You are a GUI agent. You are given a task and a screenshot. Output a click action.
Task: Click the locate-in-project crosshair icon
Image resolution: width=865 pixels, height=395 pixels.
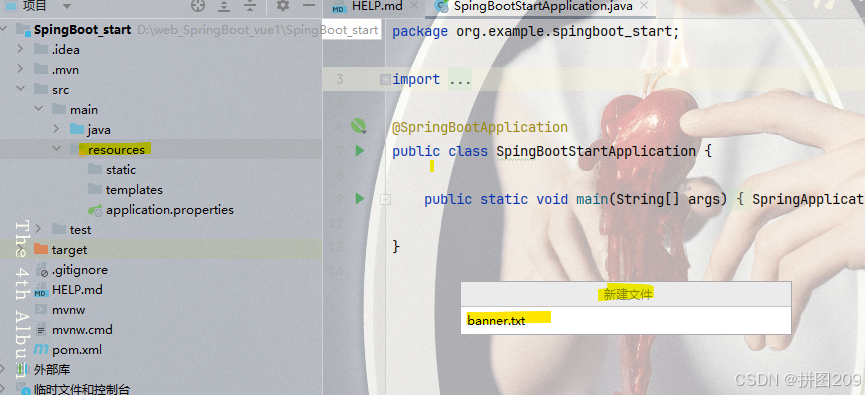click(x=197, y=6)
